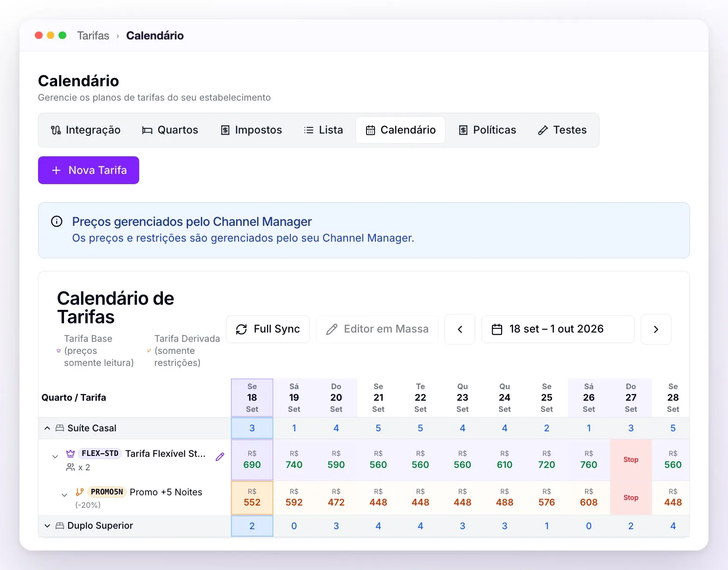Expand the FLEX-STD tariff row chevron
The image size is (728, 570).
click(55, 457)
